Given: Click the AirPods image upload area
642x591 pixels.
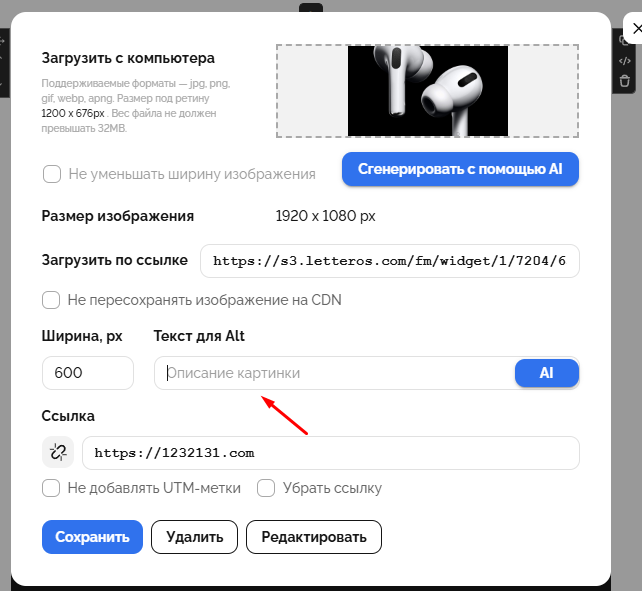Looking at the screenshot, I should (427, 91).
